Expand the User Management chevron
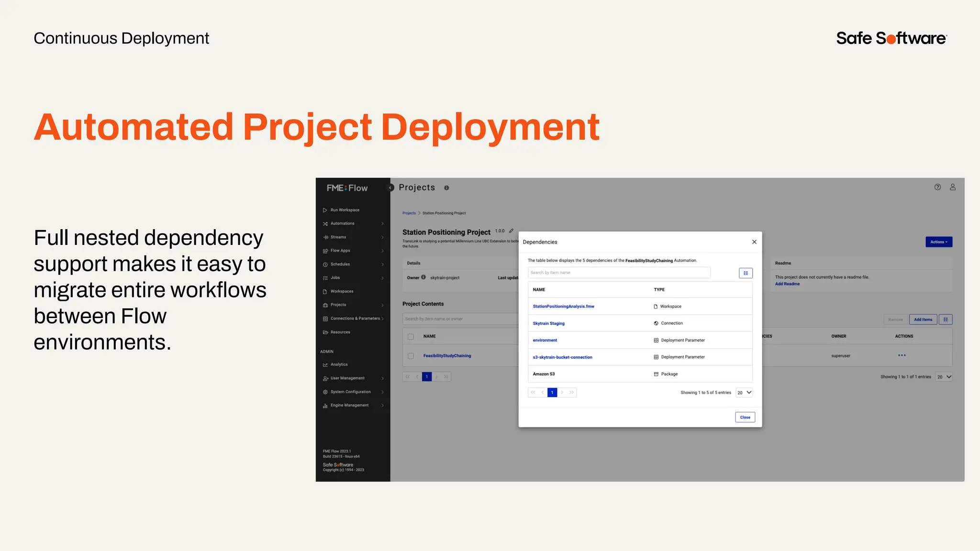980x551 pixels. tap(382, 378)
